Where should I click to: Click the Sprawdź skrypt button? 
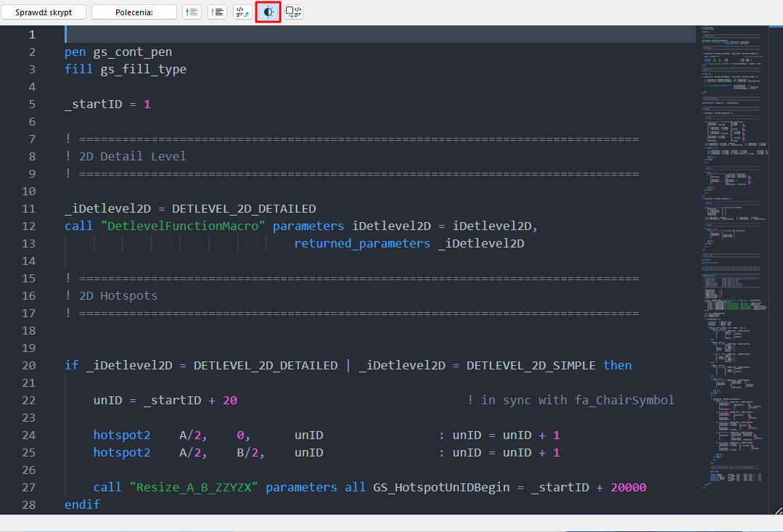[44, 12]
